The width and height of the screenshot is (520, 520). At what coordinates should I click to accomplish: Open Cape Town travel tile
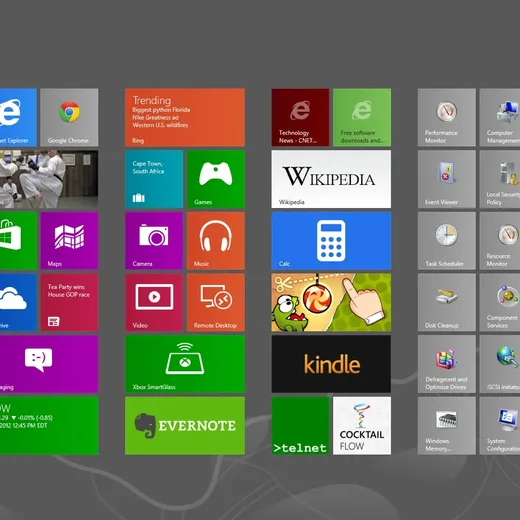pos(154,179)
